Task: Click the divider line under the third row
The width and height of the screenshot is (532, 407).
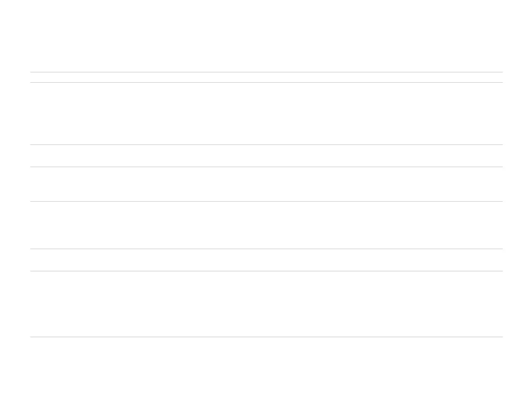Action: (x=266, y=201)
